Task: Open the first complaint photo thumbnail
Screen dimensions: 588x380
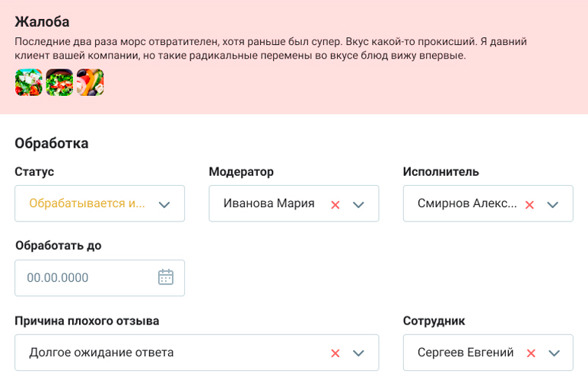Action: (x=28, y=82)
